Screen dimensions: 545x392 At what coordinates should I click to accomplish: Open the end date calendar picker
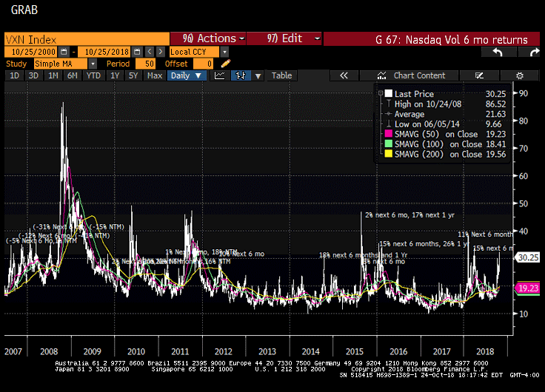point(137,52)
